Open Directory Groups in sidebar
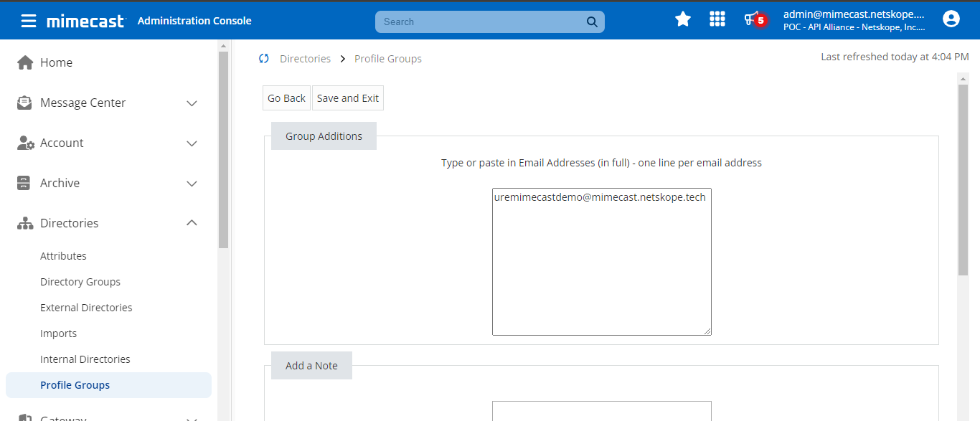The height and width of the screenshot is (421, 980). [80, 282]
